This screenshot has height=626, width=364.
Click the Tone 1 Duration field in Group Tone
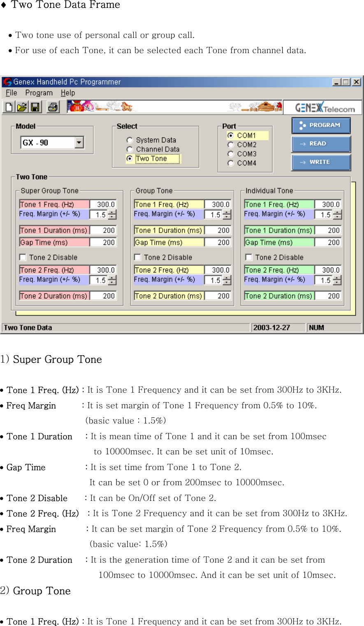[x=169, y=230]
